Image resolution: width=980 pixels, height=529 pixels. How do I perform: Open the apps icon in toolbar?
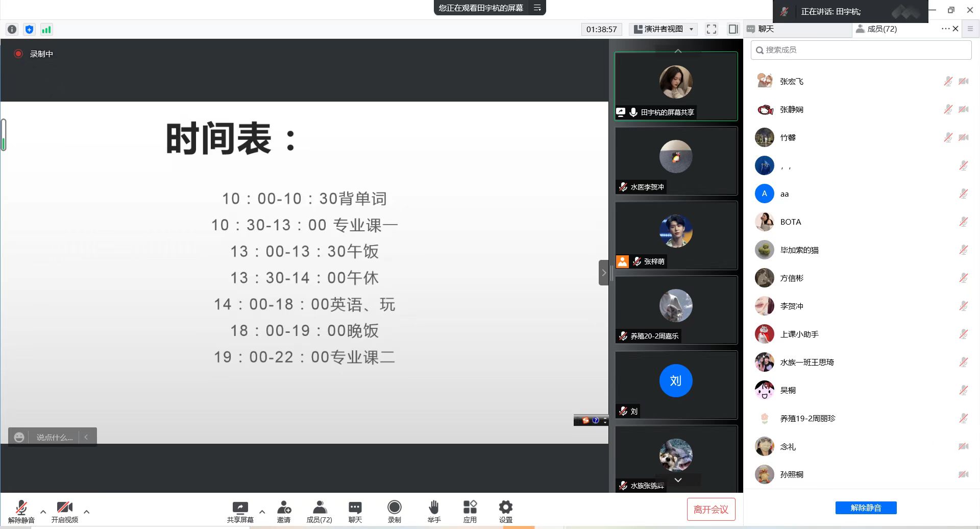tap(470, 511)
